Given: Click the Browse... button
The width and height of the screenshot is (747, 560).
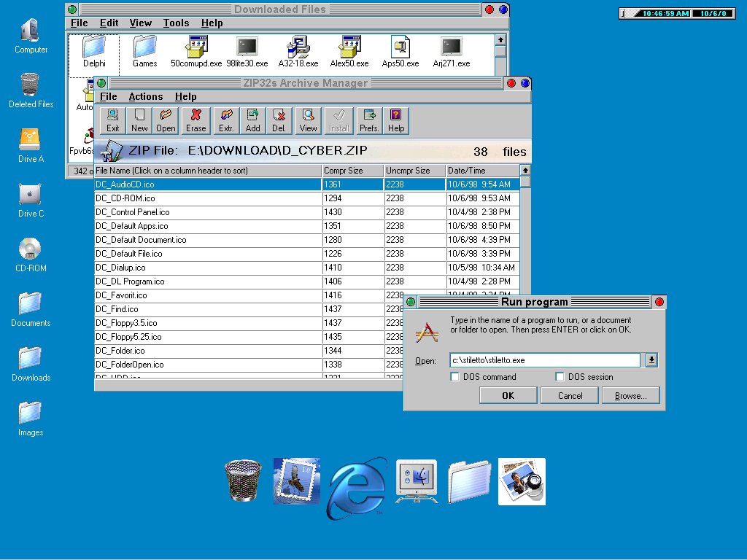Looking at the screenshot, I should click(x=630, y=395).
